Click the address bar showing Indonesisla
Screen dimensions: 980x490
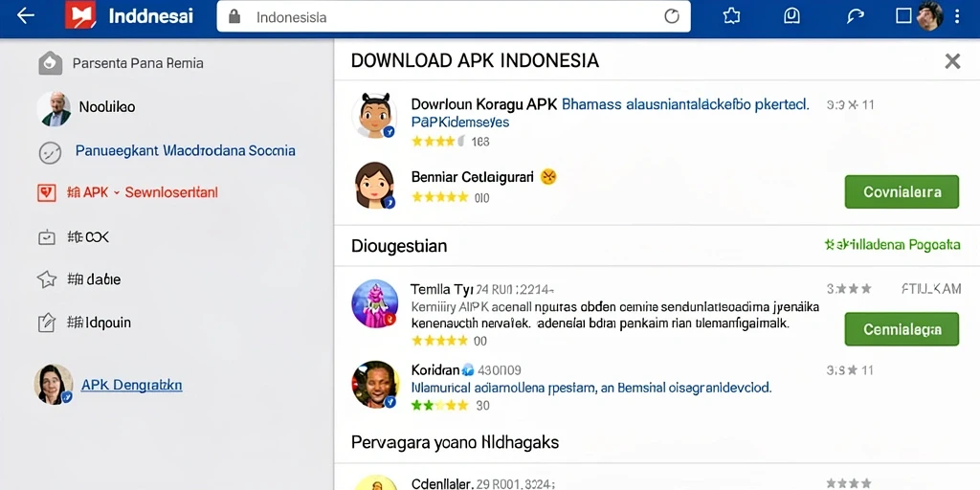454,17
